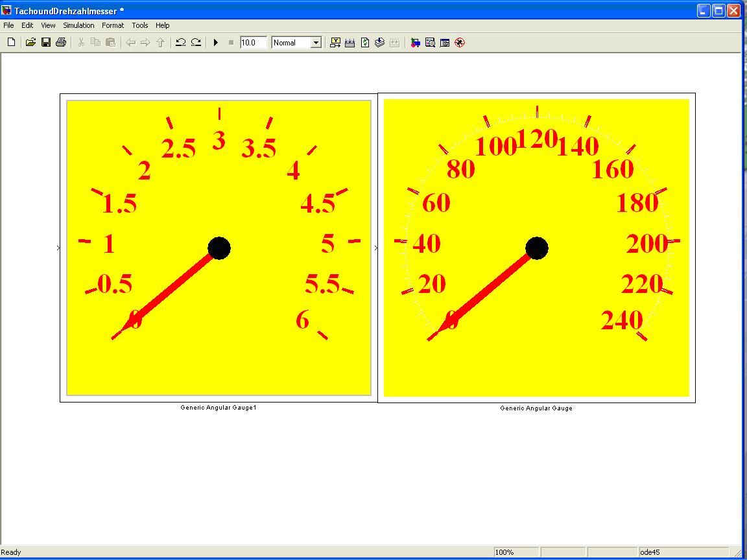The height and width of the screenshot is (560, 747).
Task: Open a model file with folder icon
Action: pos(30,43)
